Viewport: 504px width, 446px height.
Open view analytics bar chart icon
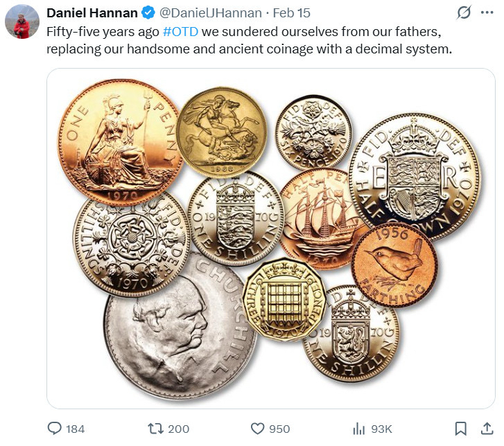coord(359,428)
